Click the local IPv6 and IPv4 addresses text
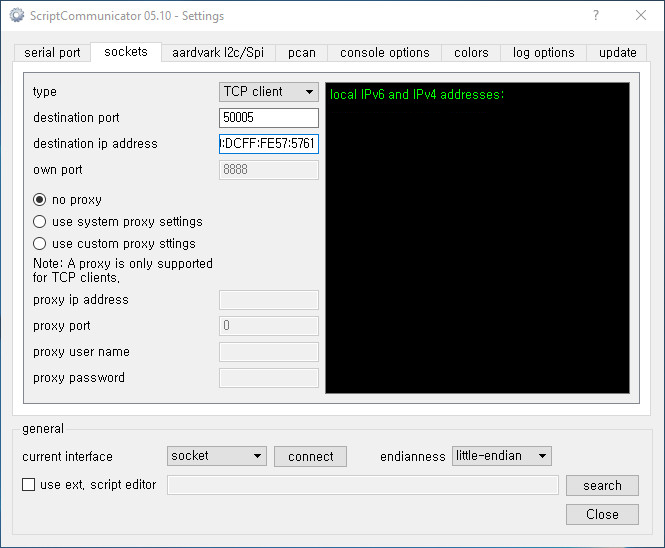 click(x=417, y=94)
